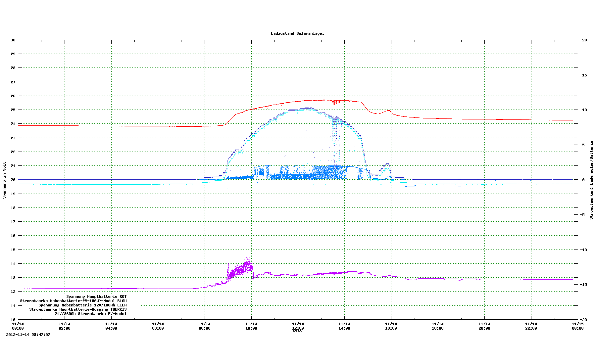Screen dimensions: 596x364
Task: Click the left axis label Spannung in Volt
Action: coord(5,180)
